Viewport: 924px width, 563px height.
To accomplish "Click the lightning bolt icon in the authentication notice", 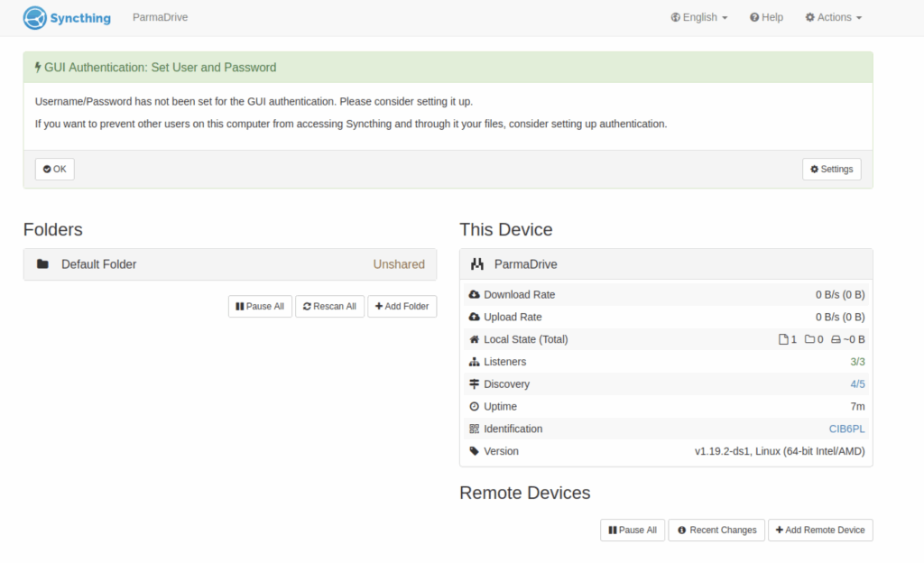I will pos(38,67).
